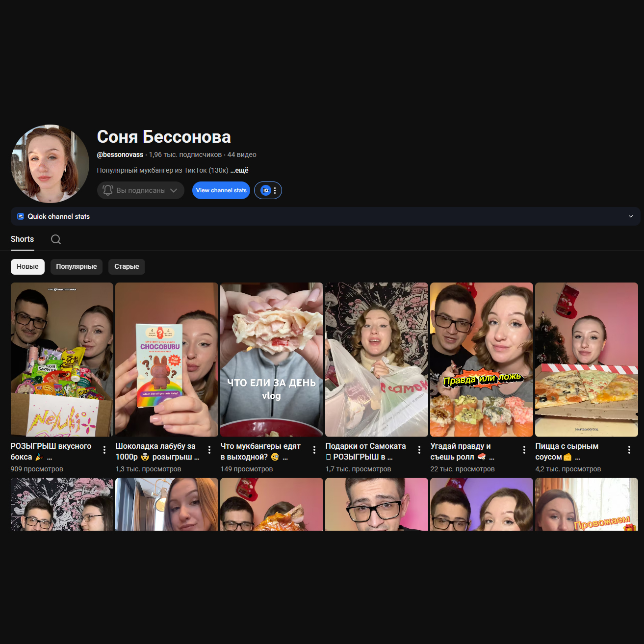Open options menu for Шоколадка лабубу short
The width and height of the screenshot is (644, 644).
(x=209, y=450)
